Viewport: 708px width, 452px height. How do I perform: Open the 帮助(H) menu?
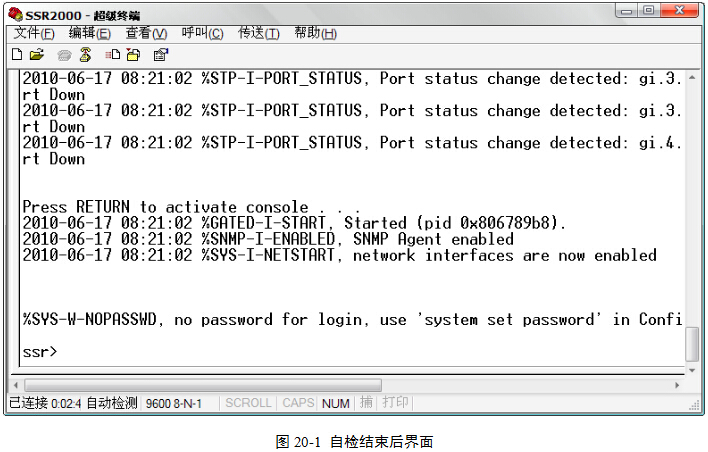click(x=315, y=33)
